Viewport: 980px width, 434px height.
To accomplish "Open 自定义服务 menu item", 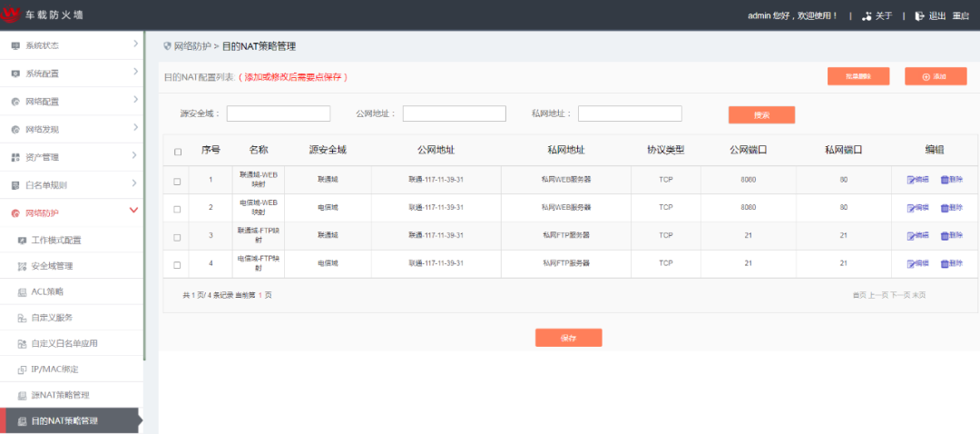I will (72, 318).
